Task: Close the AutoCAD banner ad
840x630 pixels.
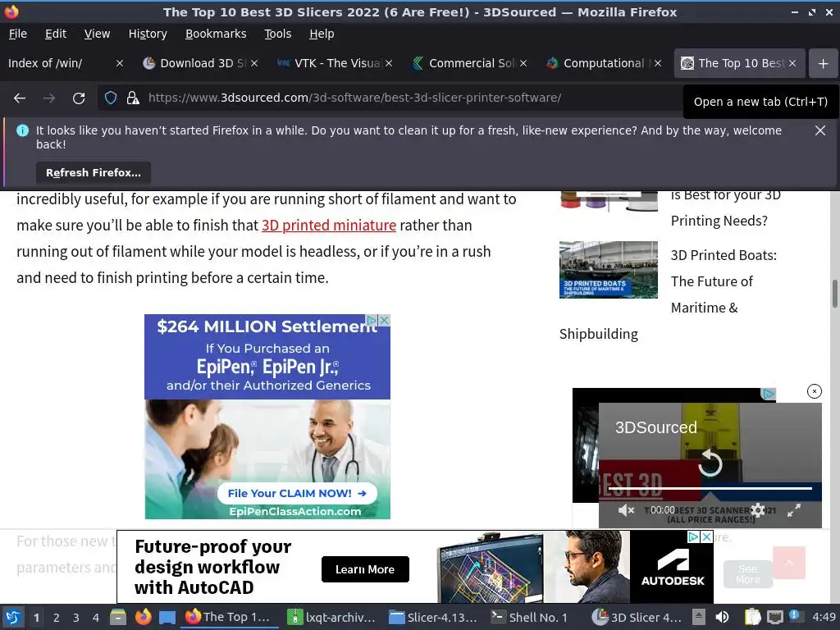Action: click(706, 536)
